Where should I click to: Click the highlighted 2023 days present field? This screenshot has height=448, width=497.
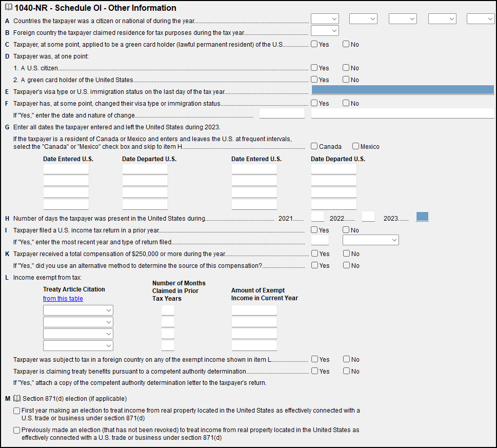(x=422, y=217)
